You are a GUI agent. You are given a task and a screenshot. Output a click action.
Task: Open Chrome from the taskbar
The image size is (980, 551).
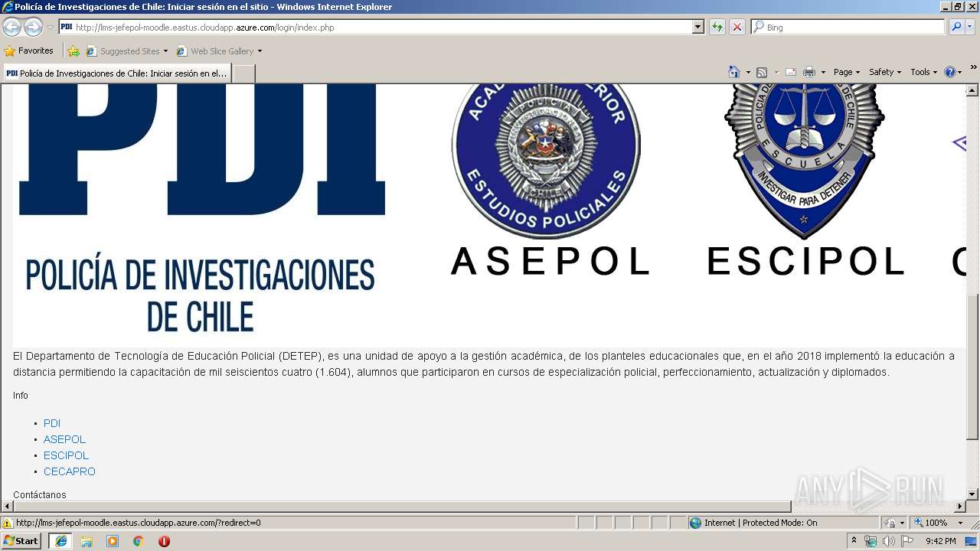139,541
